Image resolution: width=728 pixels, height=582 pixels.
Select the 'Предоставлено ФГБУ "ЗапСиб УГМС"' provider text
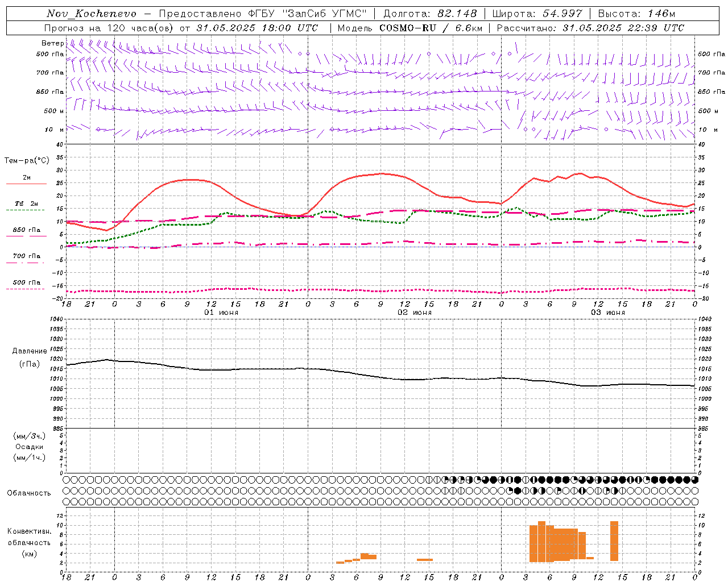click(263, 14)
